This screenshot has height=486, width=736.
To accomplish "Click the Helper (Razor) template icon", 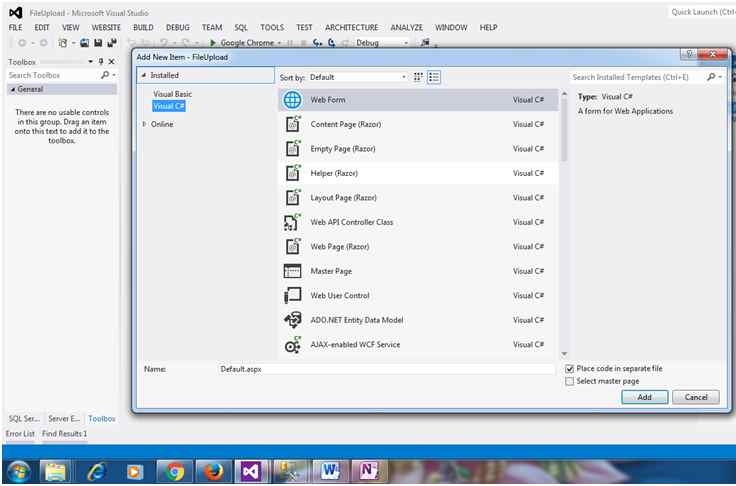I will (x=292, y=173).
